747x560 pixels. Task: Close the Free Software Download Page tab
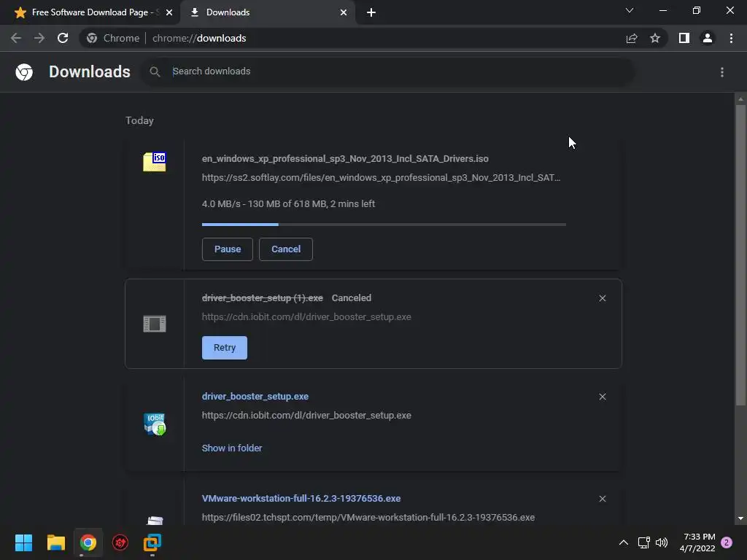coord(169,12)
